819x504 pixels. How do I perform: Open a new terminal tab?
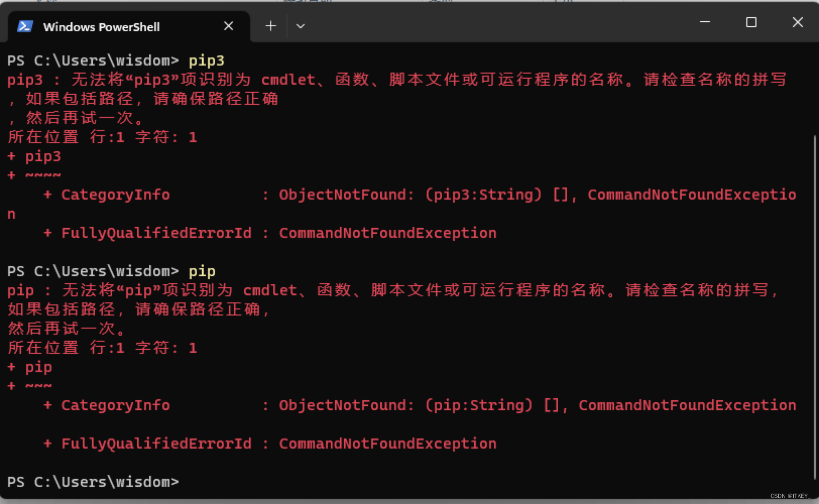click(x=270, y=26)
